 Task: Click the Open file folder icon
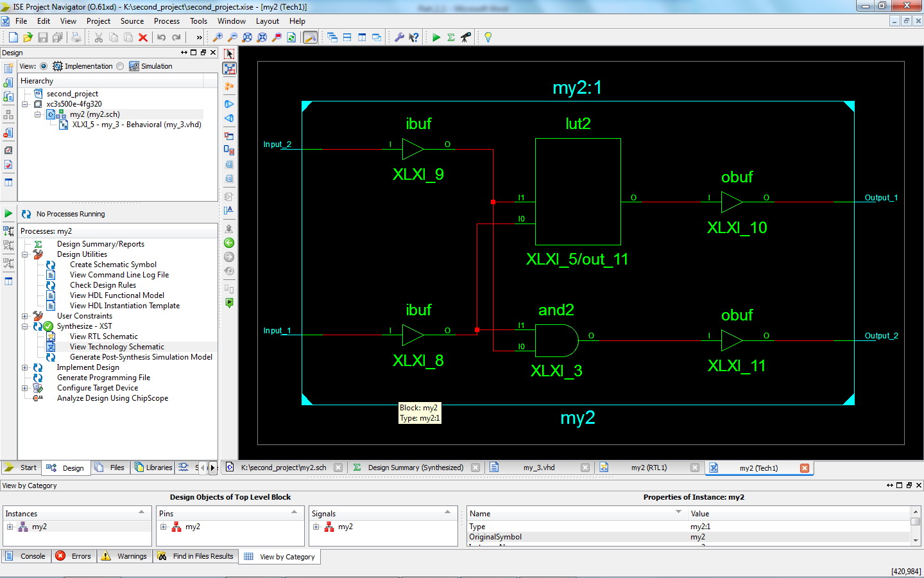[x=28, y=37]
